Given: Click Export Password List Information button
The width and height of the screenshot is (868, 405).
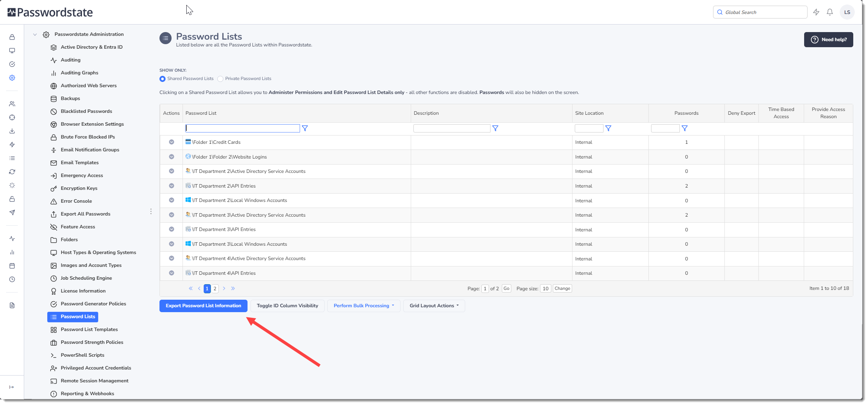Looking at the screenshot, I should click(203, 306).
